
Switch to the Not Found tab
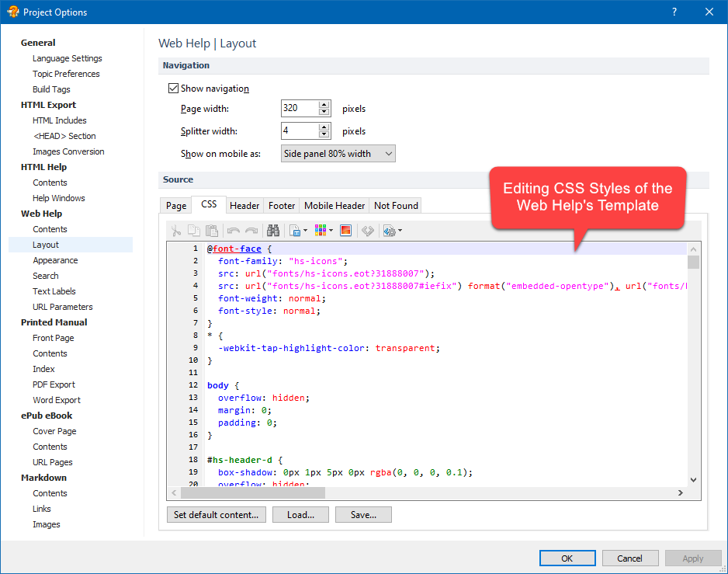pos(396,205)
